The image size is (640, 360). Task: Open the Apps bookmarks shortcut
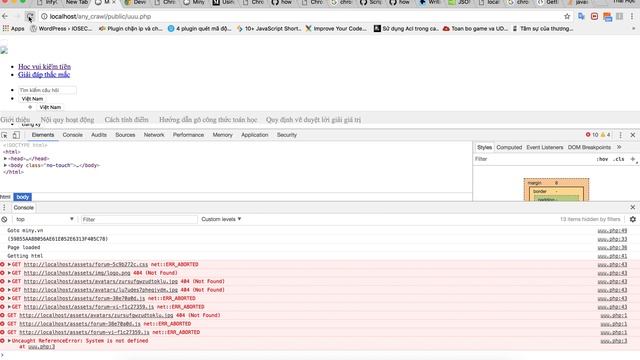(x=13, y=29)
